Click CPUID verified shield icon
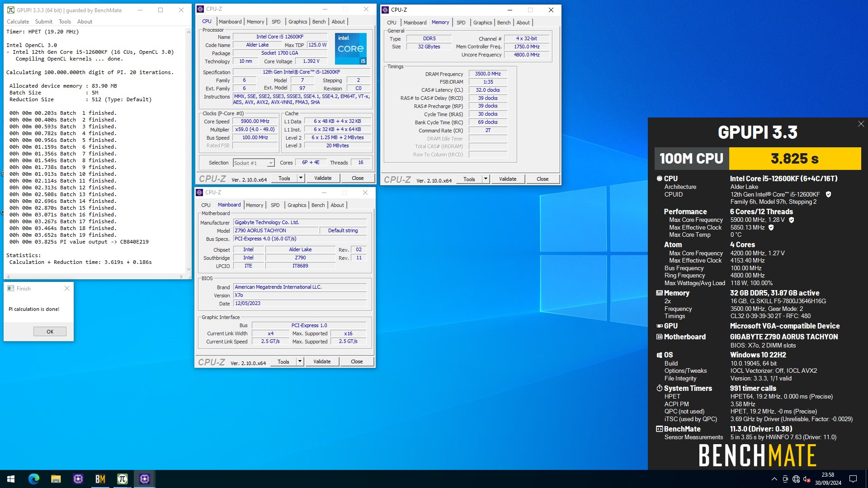 828,194
